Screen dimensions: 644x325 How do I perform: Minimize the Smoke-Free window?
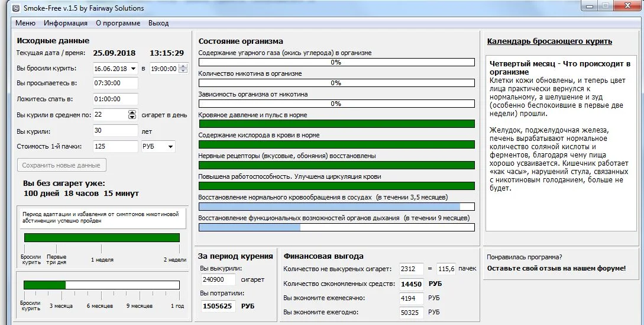[x=590, y=5]
